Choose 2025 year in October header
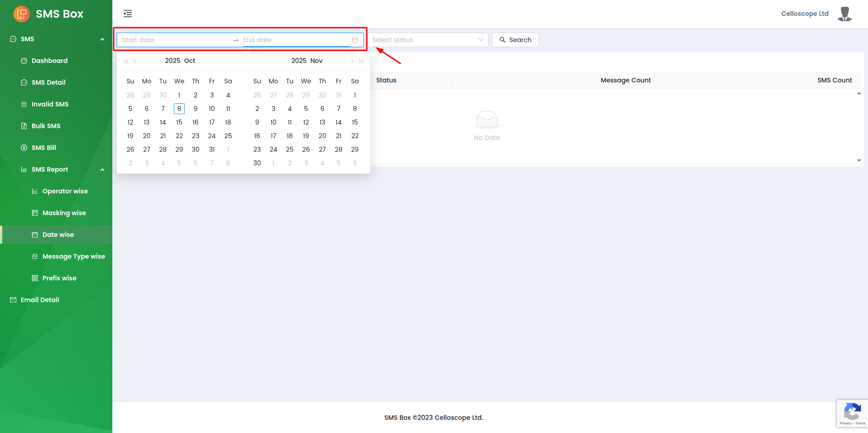The image size is (868, 433). [173, 61]
